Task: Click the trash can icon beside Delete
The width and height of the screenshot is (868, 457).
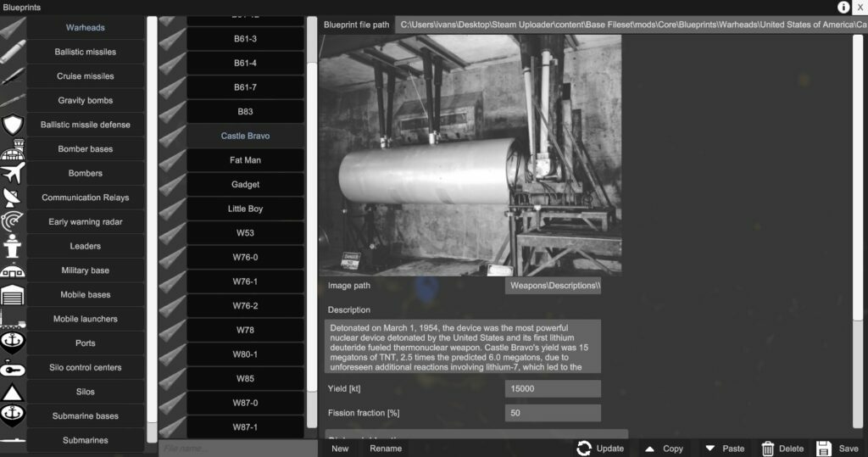Action: coord(767,449)
